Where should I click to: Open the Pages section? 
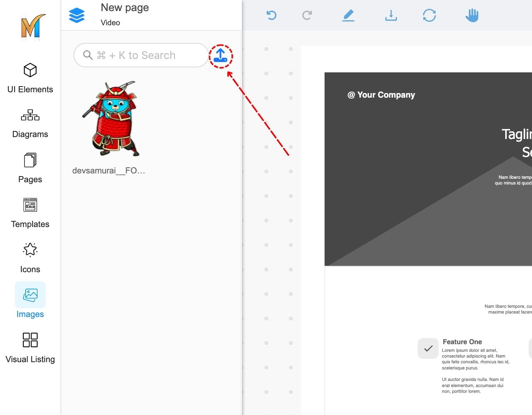[x=30, y=168]
